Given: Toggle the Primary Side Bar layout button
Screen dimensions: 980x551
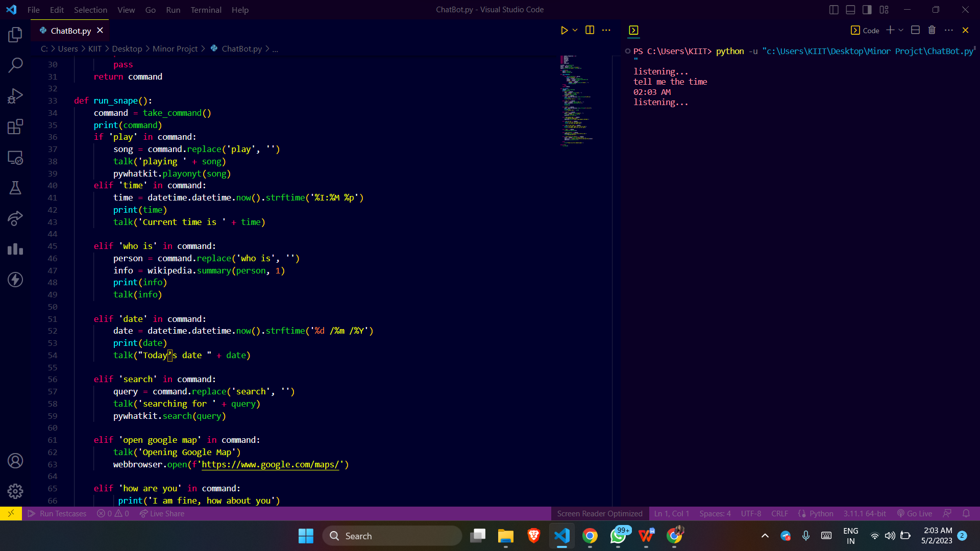Looking at the screenshot, I should (834, 10).
